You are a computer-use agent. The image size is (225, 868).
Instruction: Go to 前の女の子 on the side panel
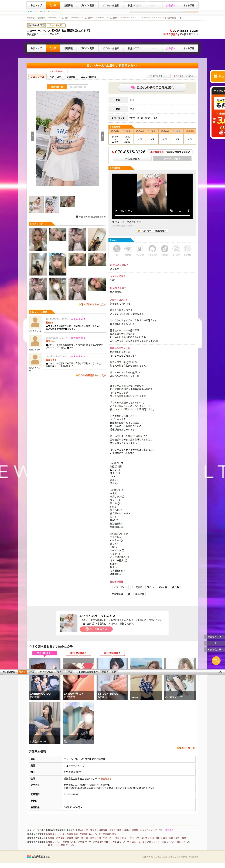(214, 649)
